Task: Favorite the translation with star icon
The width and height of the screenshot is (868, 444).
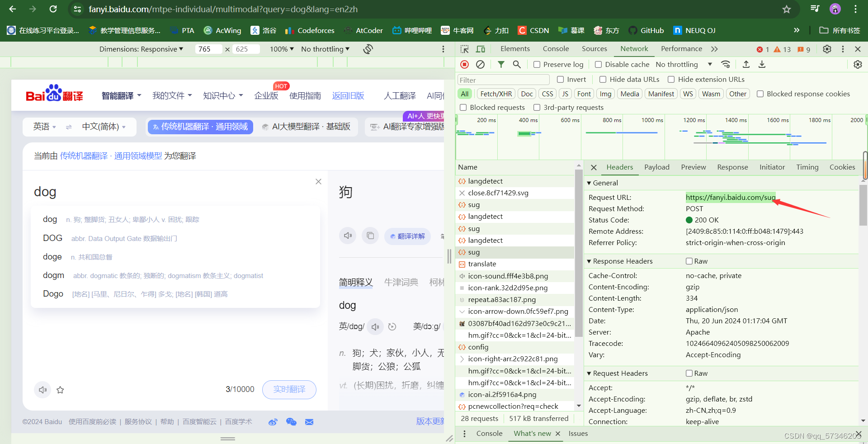Action: (60, 390)
